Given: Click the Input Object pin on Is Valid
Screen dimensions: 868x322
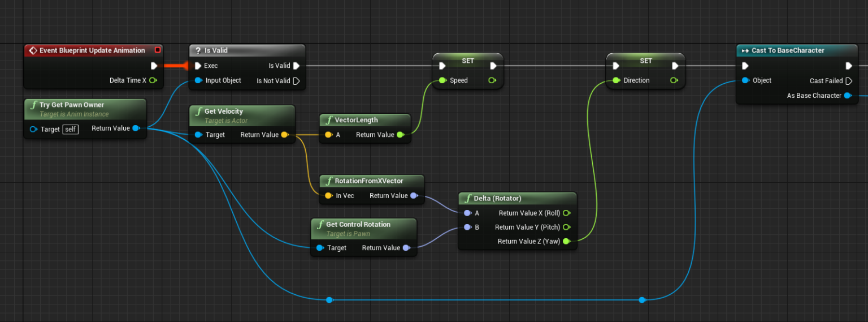Looking at the screenshot, I should click(198, 80).
